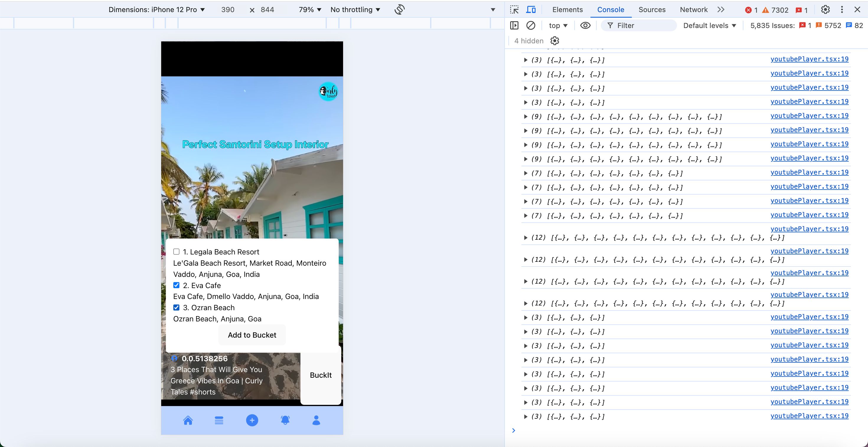Screen dimensions: 868x447
Task: Expand the 9-item console log array
Action: pos(525,116)
